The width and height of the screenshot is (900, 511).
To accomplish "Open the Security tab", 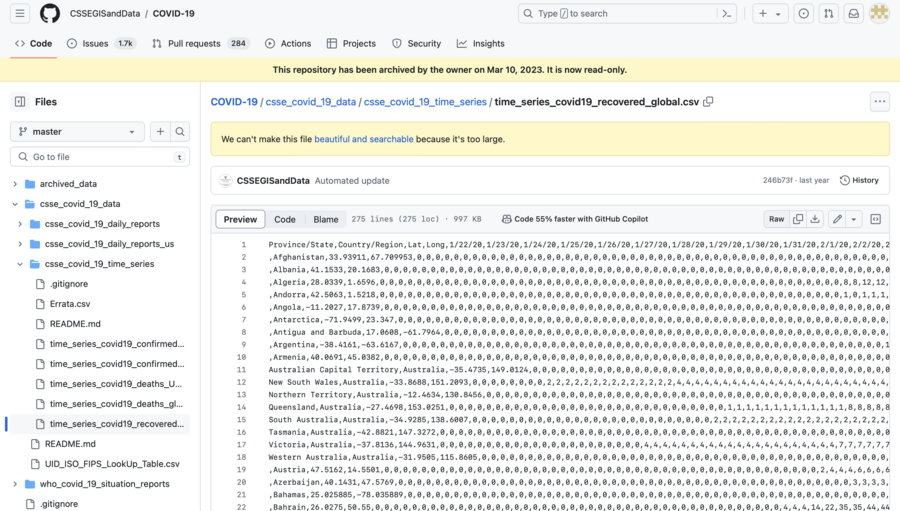I will coord(417,44).
